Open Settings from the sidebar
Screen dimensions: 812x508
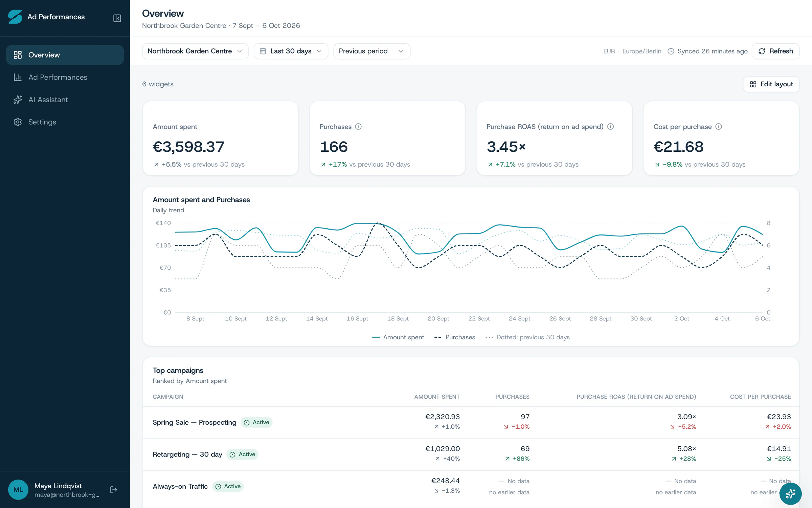[x=65, y=122]
